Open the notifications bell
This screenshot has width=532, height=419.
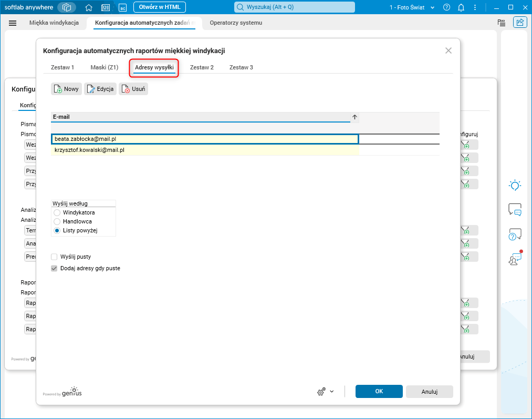point(461,7)
